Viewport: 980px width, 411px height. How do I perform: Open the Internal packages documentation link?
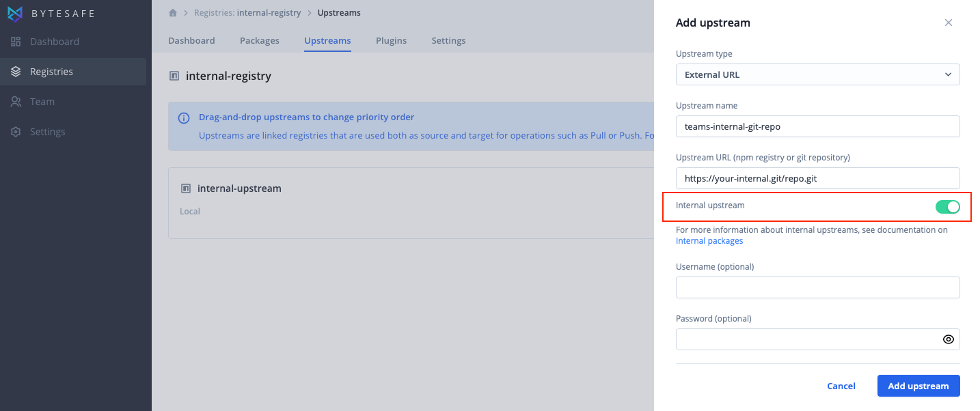(x=709, y=241)
